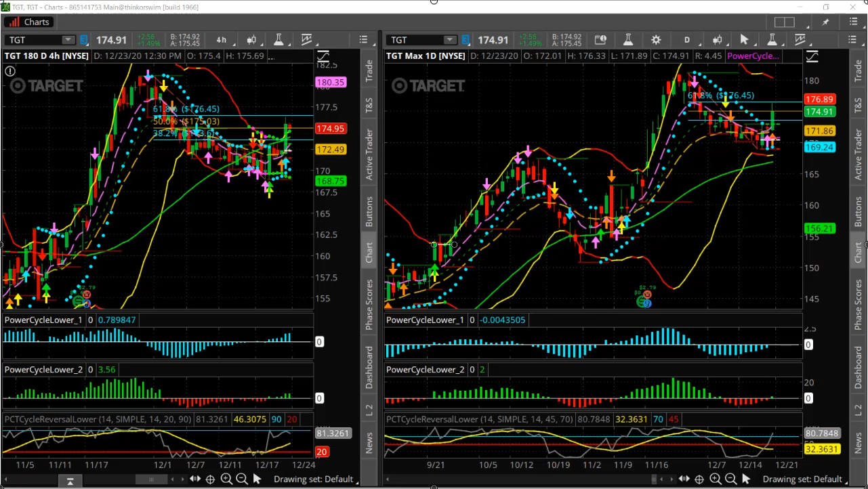Screen dimensions: 868x489
Task: Open T&S tab in middle sidebar
Action: point(369,105)
